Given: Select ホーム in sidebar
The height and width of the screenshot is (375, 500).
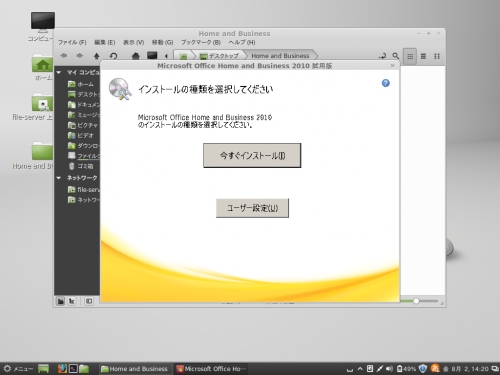Looking at the screenshot, I should 80,84.
